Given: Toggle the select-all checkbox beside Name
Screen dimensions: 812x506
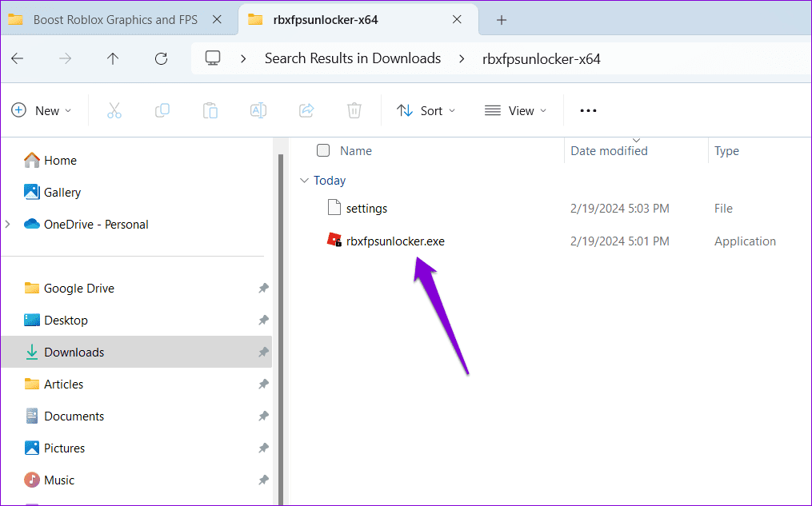Looking at the screenshot, I should click(323, 150).
